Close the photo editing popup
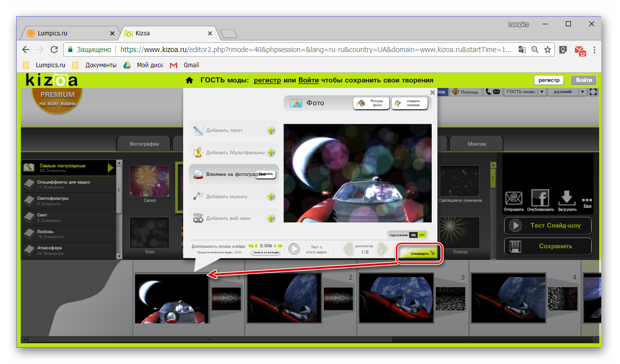 click(x=432, y=93)
